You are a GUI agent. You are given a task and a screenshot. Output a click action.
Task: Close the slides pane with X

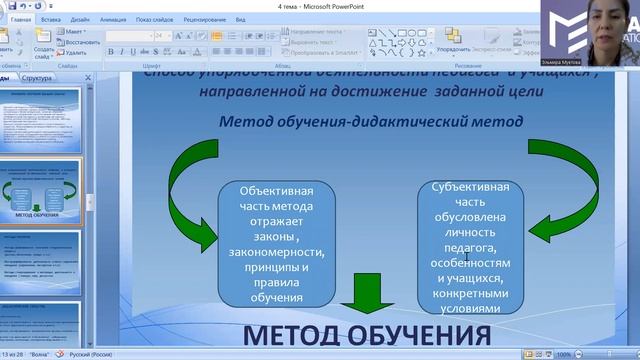pos(88,78)
